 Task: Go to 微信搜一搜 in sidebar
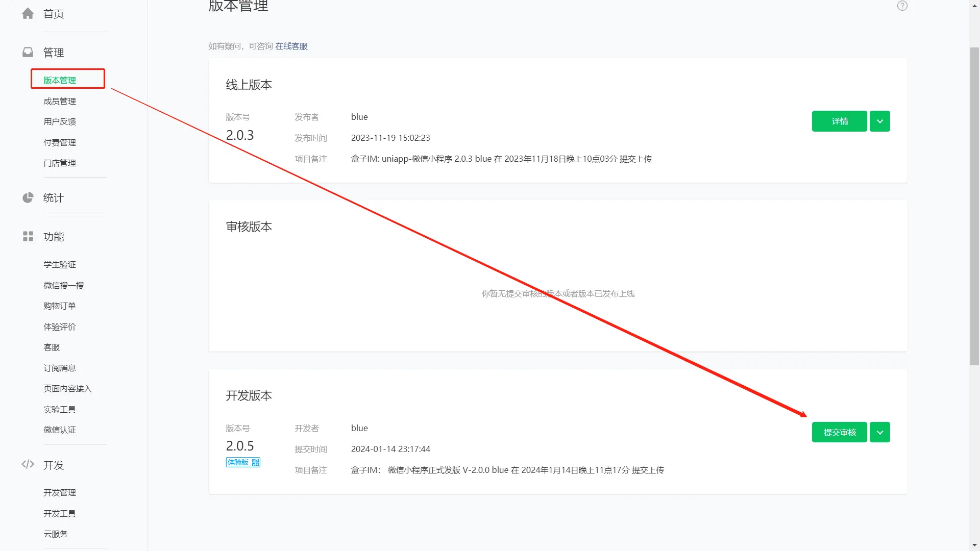pos(64,285)
